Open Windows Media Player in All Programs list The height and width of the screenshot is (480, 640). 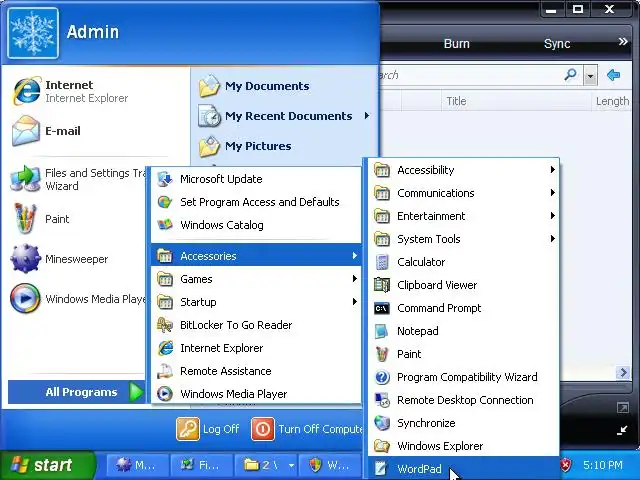click(x=256, y=393)
